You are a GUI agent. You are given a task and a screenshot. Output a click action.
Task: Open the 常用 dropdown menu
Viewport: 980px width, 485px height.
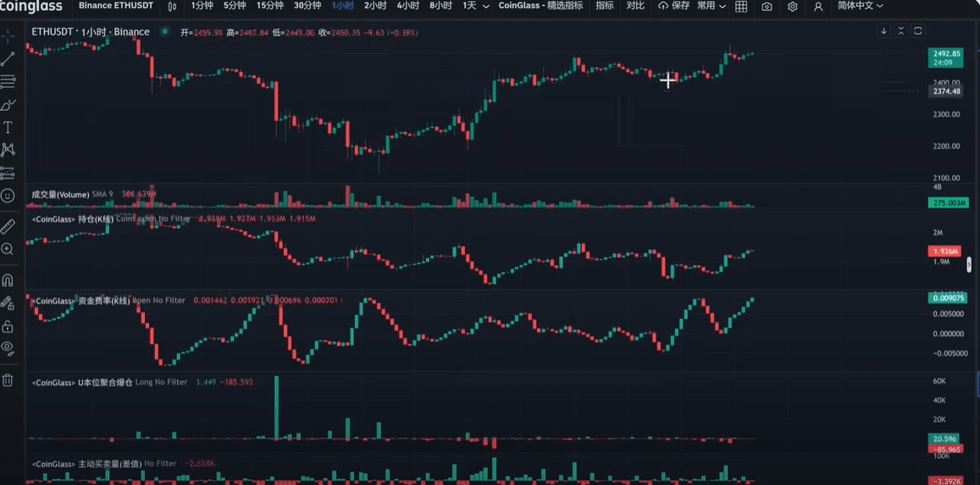(711, 6)
